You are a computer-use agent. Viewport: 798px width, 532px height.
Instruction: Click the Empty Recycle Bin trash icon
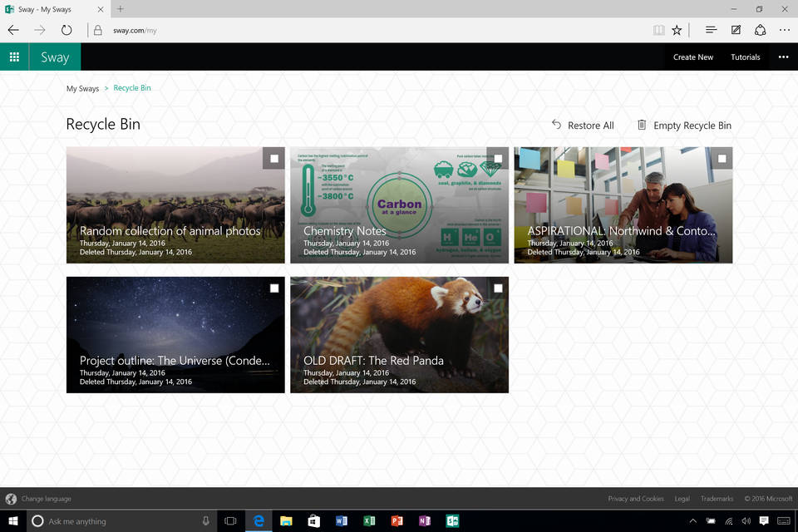click(x=641, y=125)
